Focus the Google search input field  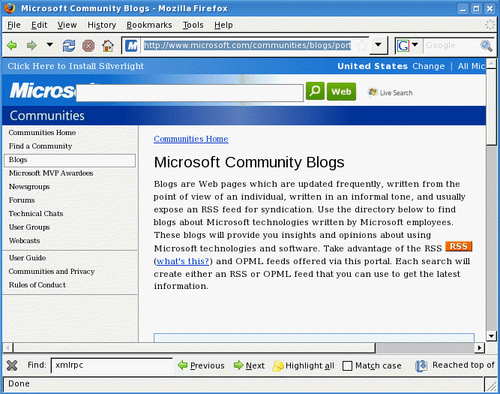pyautogui.click(x=451, y=45)
